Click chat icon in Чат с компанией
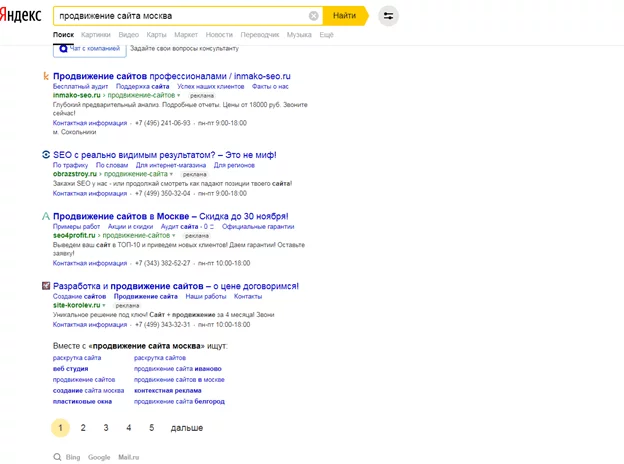Image resolution: width=624 pixels, height=464 pixels. [x=63, y=49]
